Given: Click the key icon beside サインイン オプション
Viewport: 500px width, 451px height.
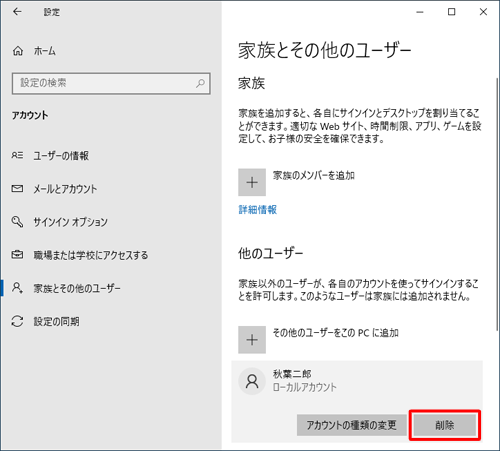Looking at the screenshot, I should (x=17, y=222).
